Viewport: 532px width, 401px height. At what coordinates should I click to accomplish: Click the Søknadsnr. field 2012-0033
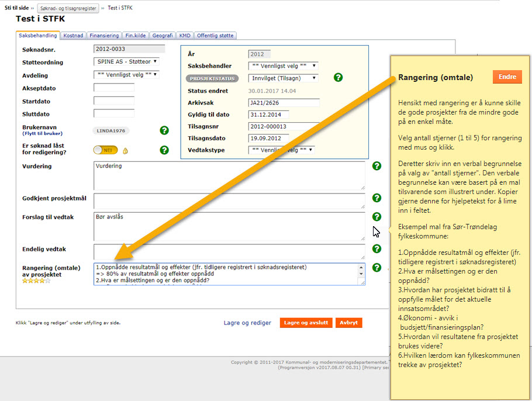(129, 49)
